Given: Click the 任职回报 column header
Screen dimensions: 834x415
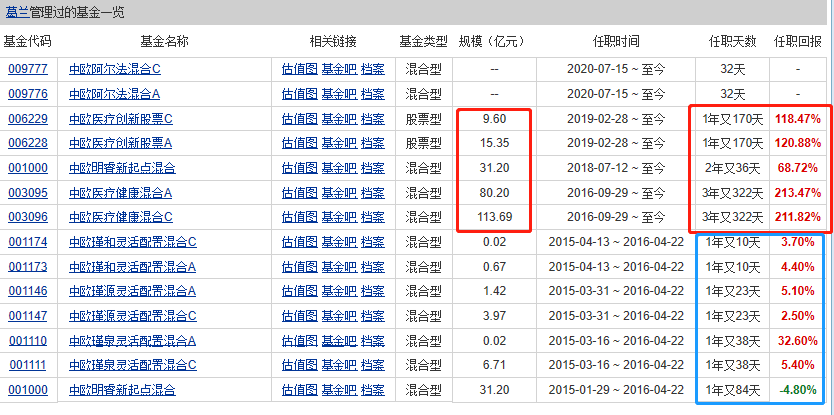Looking at the screenshot, I should tap(797, 41).
